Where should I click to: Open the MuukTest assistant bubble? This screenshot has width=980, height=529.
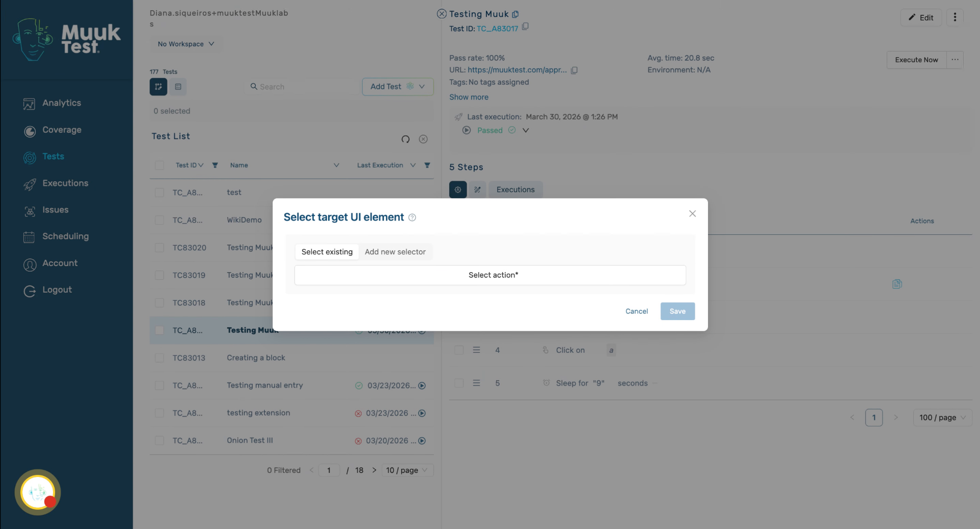point(38,492)
